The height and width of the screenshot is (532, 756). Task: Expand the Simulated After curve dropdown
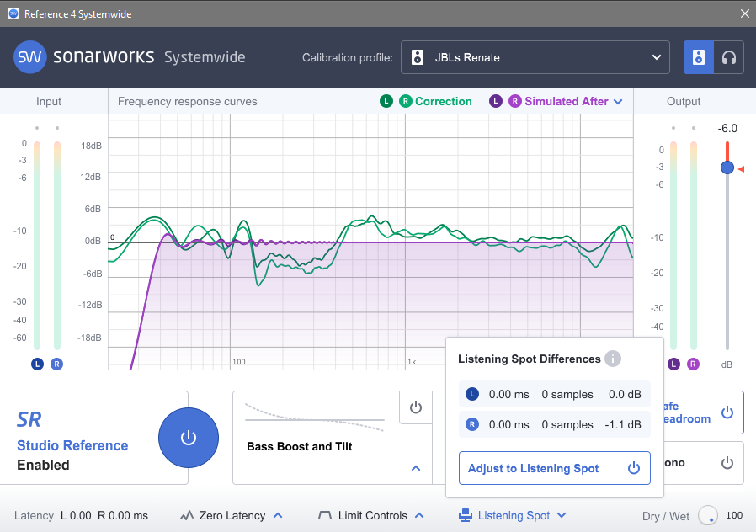click(x=618, y=102)
